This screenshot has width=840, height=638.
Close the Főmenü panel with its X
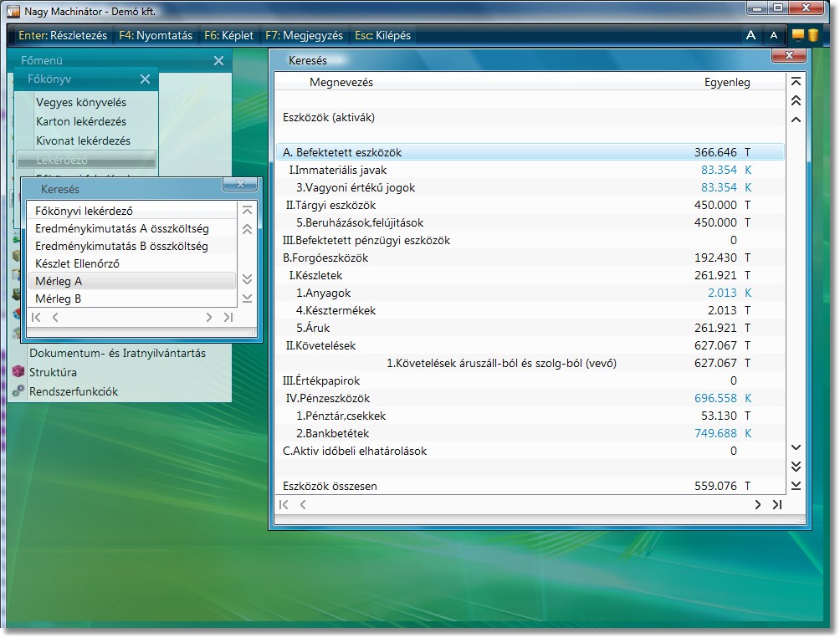tap(218, 61)
